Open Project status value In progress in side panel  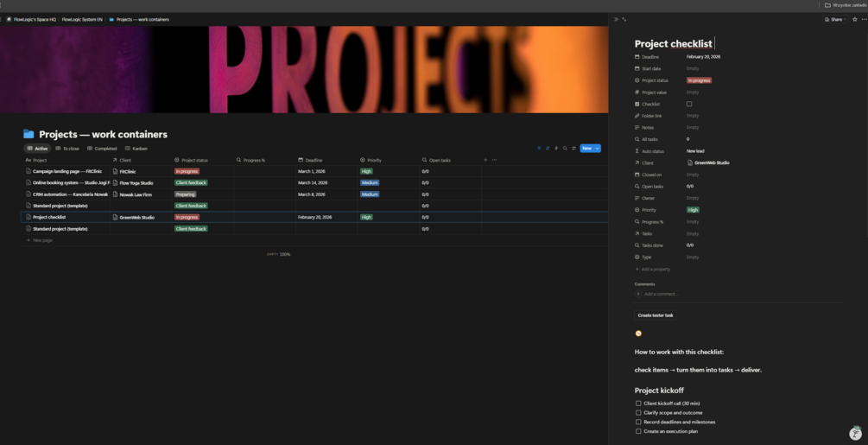tap(699, 80)
